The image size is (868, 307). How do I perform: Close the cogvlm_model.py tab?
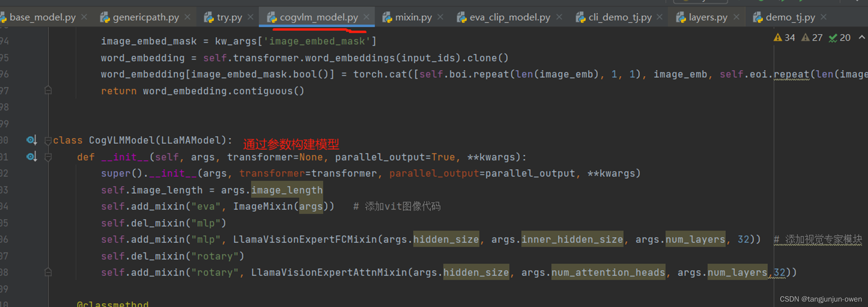point(366,17)
